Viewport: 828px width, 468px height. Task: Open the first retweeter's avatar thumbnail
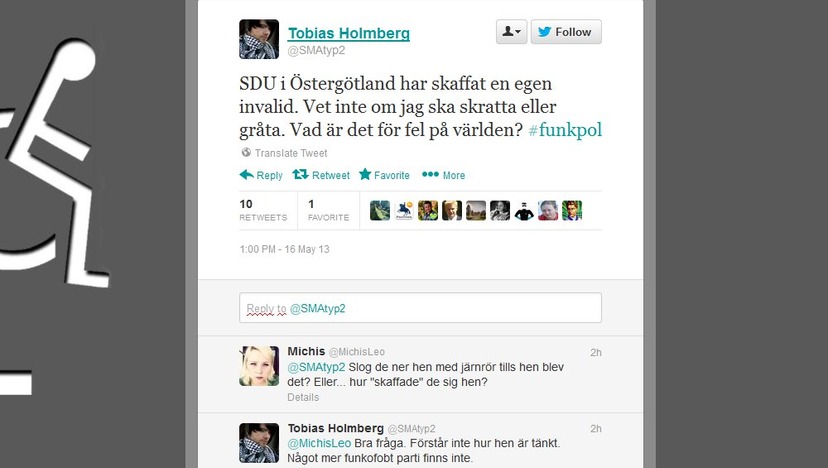coord(380,210)
